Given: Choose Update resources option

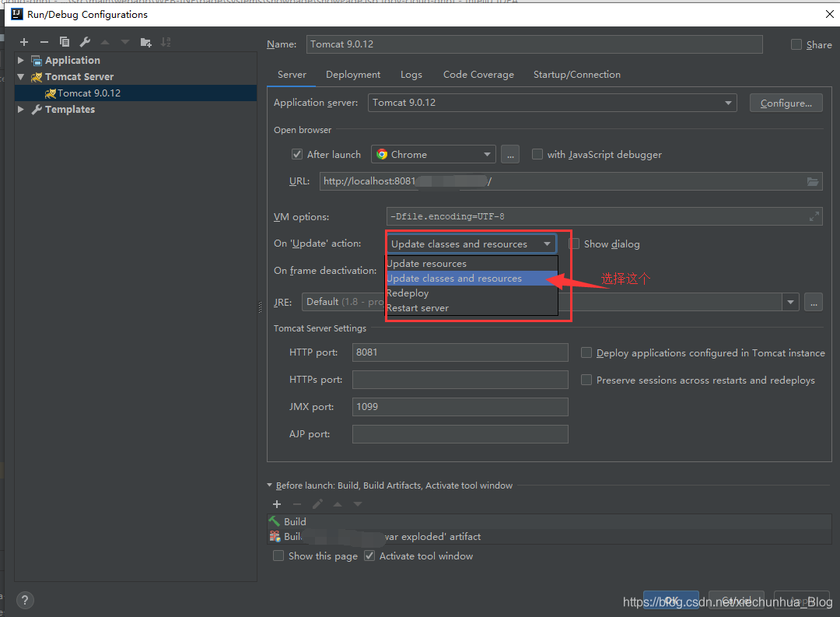Looking at the screenshot, I should click(x=472, y=264).
